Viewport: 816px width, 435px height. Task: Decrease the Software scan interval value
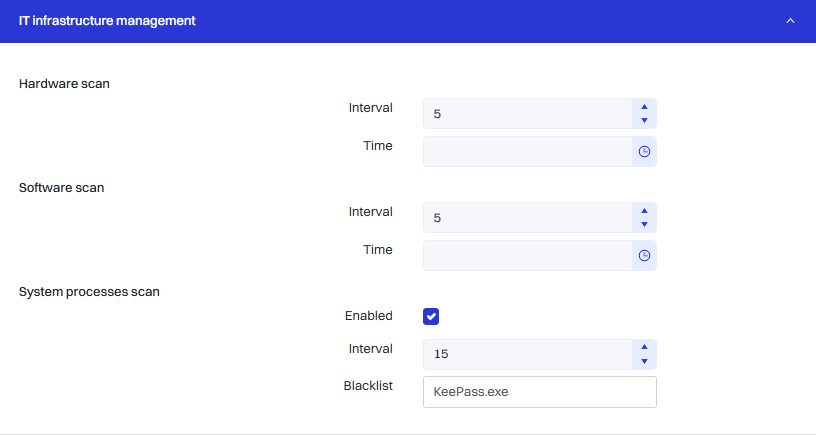coord(644,225)
